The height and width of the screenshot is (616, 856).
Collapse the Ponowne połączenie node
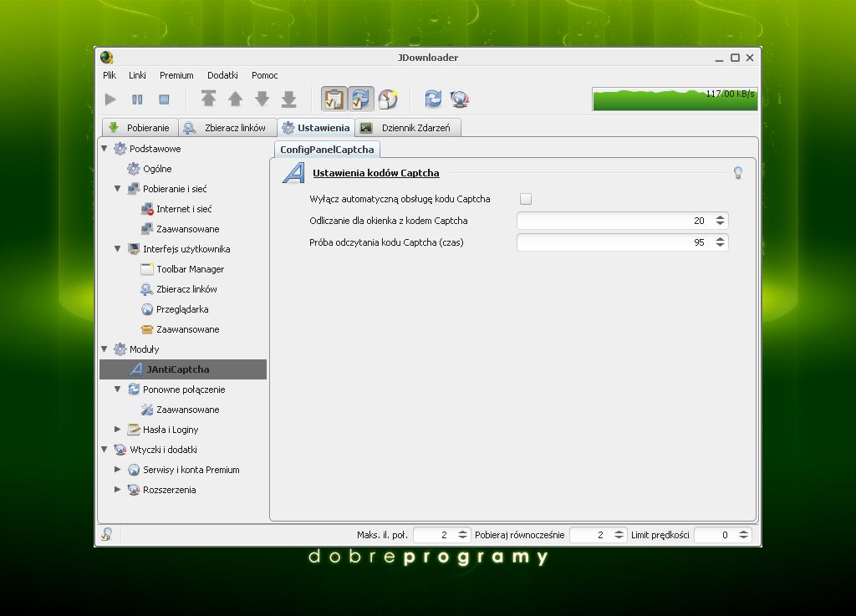pyautogui.click(x=117, y=389)
